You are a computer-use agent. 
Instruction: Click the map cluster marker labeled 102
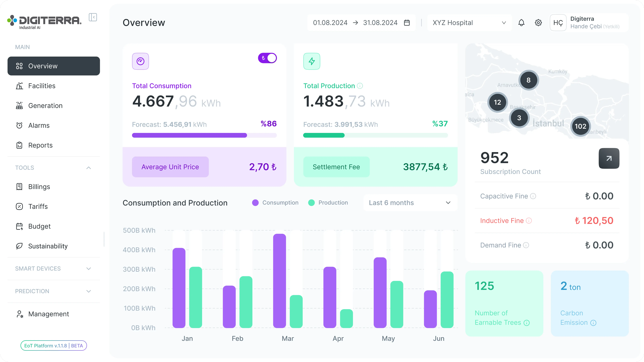pyautogui.click(x=580, y=126)
